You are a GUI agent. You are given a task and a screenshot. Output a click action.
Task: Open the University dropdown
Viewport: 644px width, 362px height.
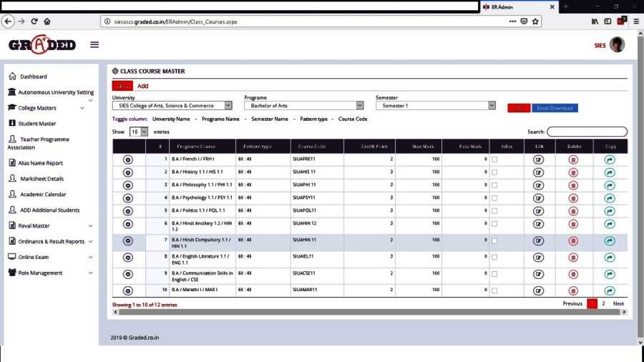[x=172, y=106]
